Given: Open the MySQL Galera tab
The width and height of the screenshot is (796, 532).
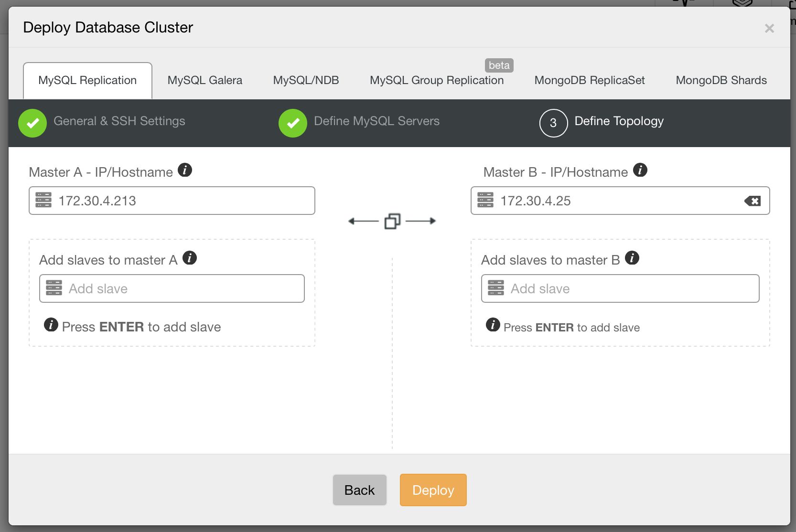Looking at the screenshot, I should [205, 80].
